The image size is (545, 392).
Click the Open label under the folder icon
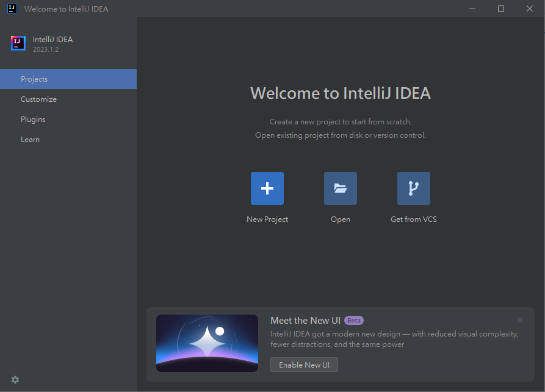pos(341,219)
